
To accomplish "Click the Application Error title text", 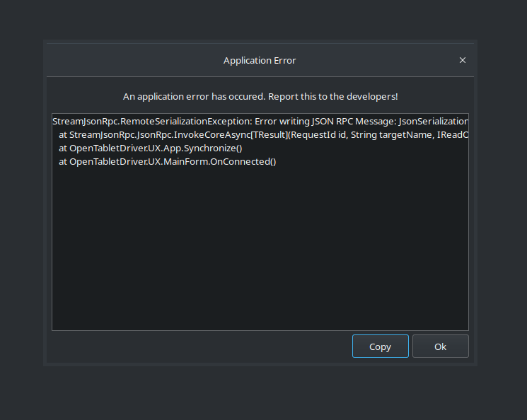I will 260,61.
